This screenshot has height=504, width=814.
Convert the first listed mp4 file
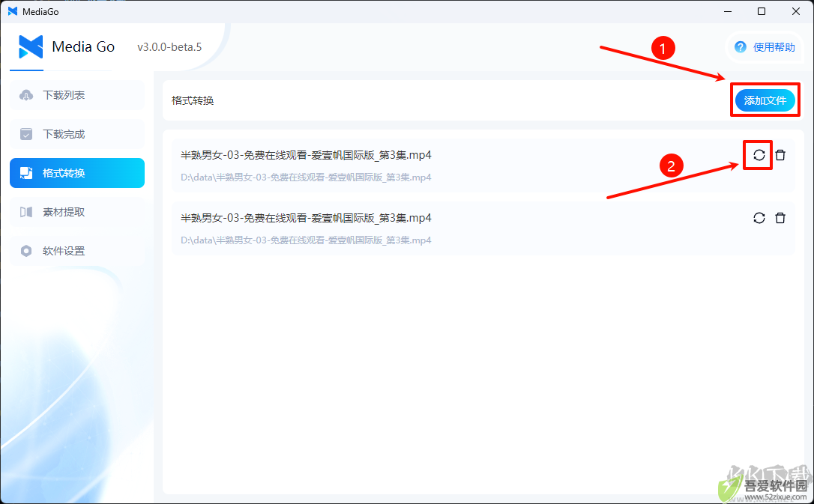pos(759,155)
